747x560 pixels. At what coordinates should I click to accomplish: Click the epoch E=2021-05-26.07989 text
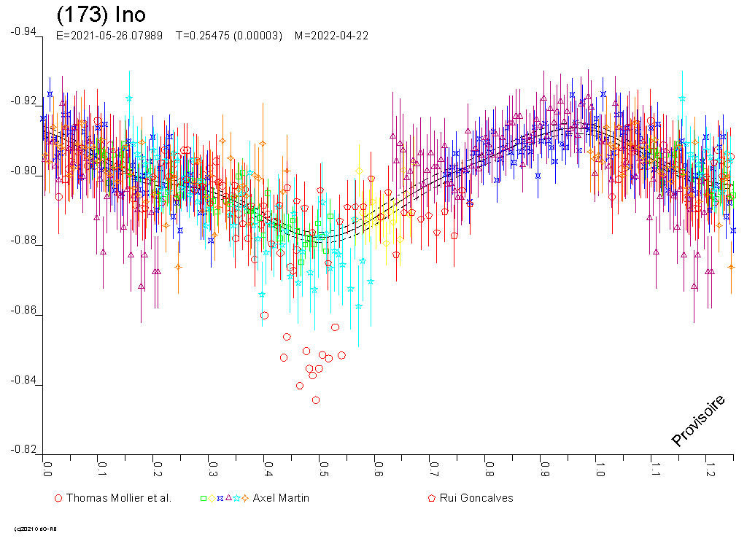click(112, 36)
